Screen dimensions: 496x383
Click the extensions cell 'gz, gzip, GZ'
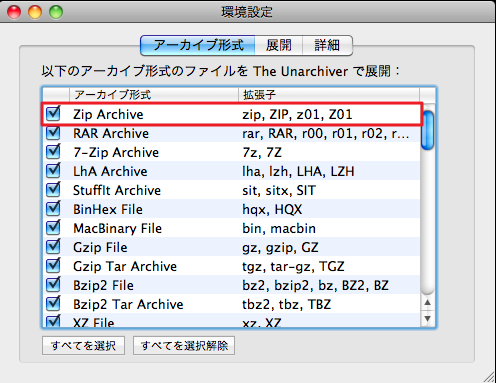[280, 247]
